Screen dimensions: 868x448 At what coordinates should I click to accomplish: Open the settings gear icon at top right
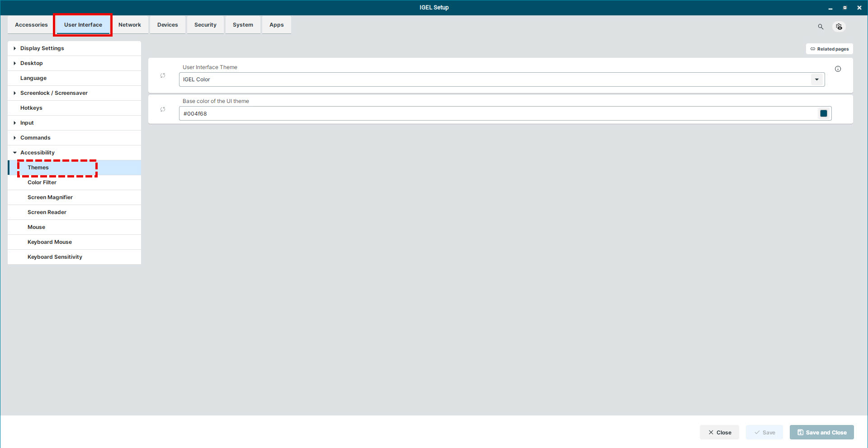click(x=839, y=27)
